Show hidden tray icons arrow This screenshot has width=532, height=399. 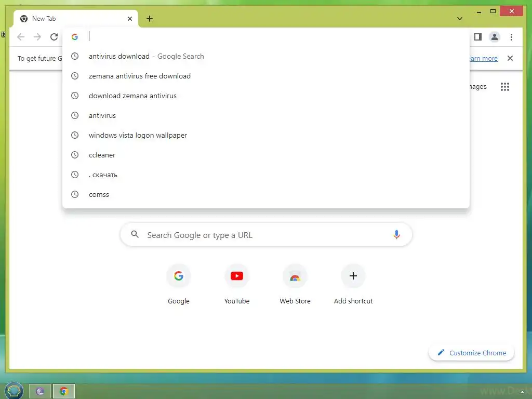pos(523,392)
